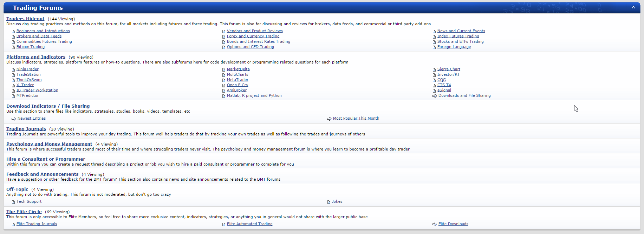This screenshot has width=644, height=234.
Task: Click page icon beside Jokes
Action: click(x=329, y=202)
